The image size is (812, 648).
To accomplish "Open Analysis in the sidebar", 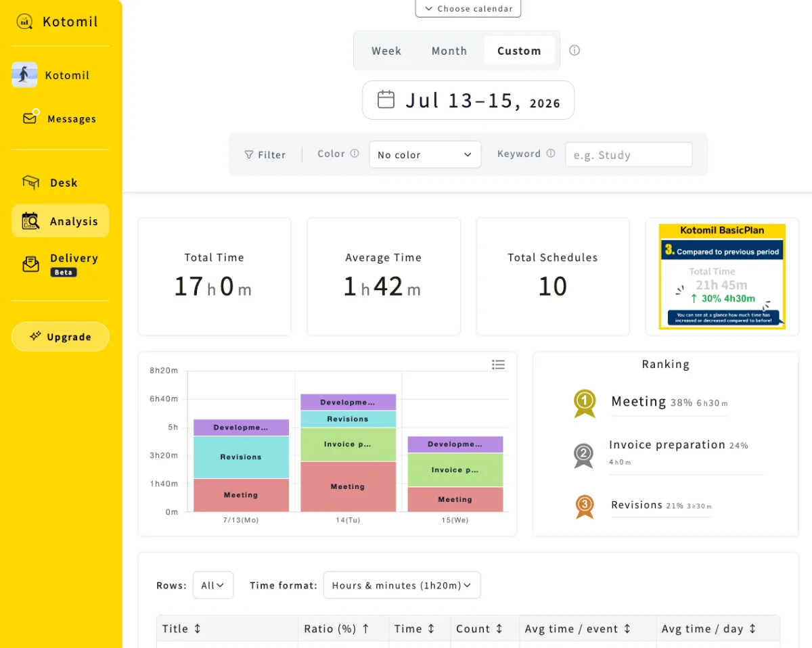I will 60,221.
